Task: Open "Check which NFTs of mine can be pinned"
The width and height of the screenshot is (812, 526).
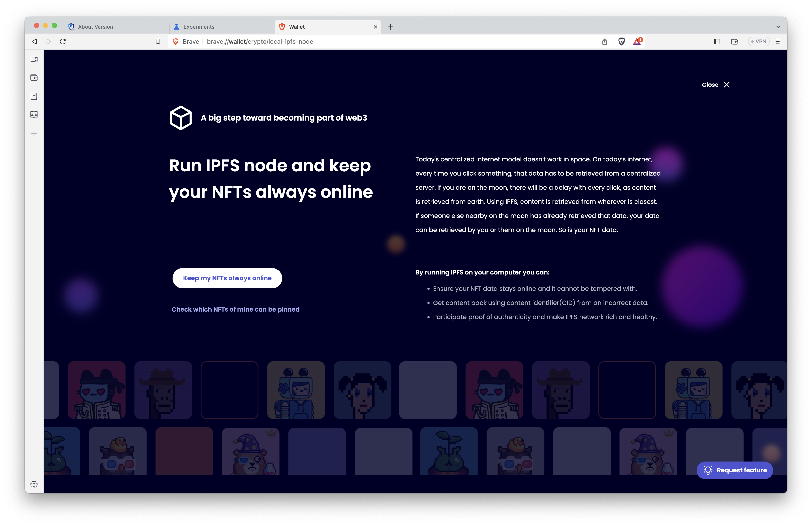Action: tap(235, 309)
